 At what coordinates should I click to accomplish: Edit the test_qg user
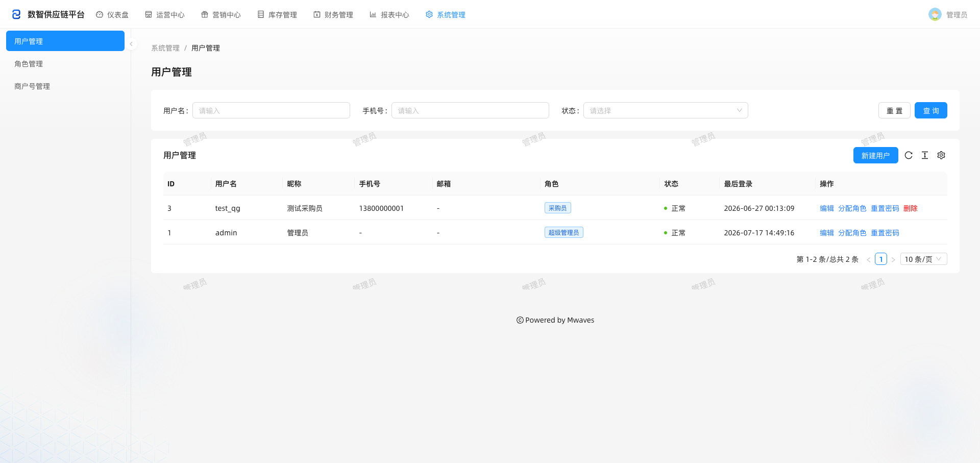pyautogui.click(x=827, y=208)
